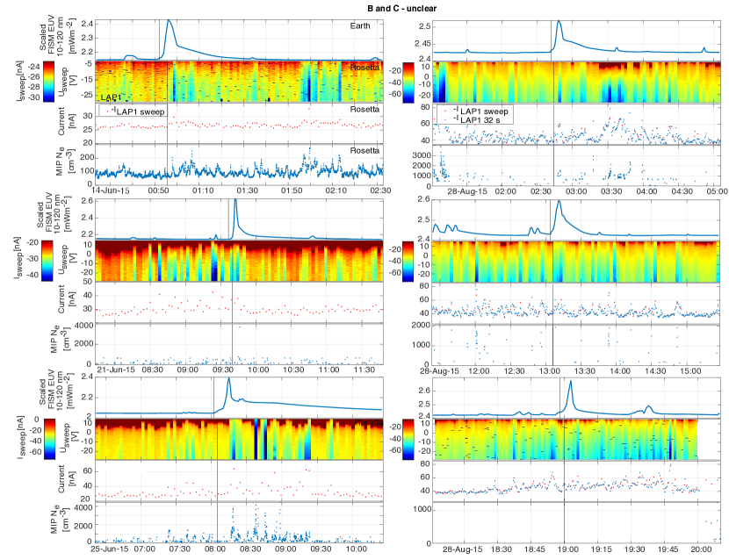
Task: Click the '07:30' time tick
Action: tap(179, 549)
